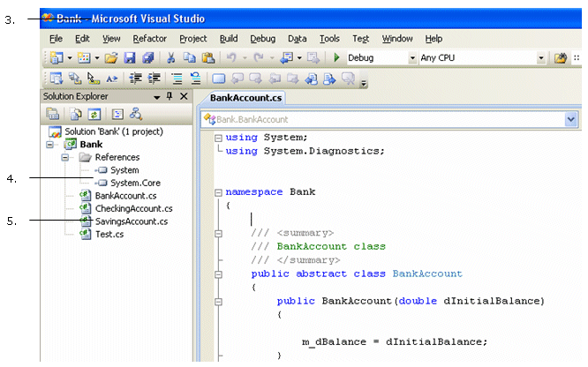Click the Copy toolbar icon

click(189, 57)
